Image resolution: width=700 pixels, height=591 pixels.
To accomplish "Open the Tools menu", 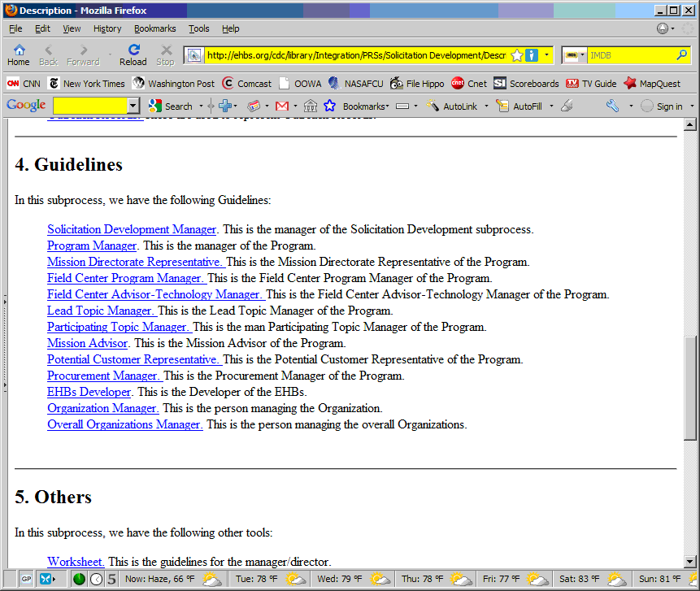I will pos(198,28).
